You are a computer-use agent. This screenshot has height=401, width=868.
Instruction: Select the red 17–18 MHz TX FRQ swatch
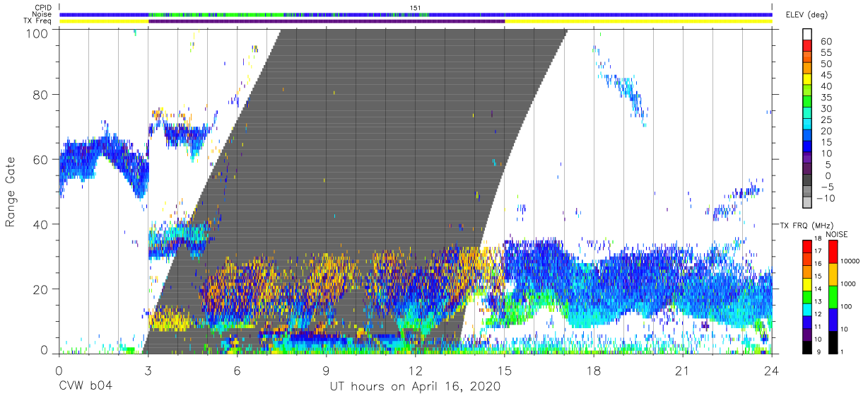(x=807, y=247)
